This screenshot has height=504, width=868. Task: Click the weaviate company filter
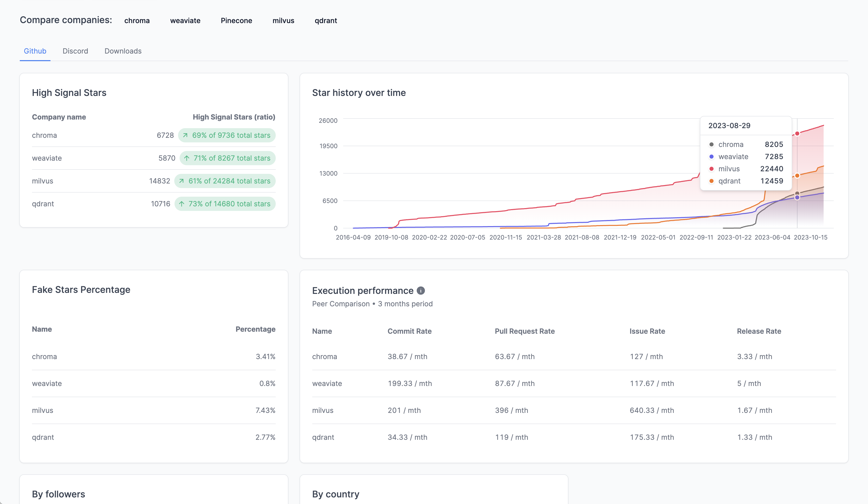185,21
